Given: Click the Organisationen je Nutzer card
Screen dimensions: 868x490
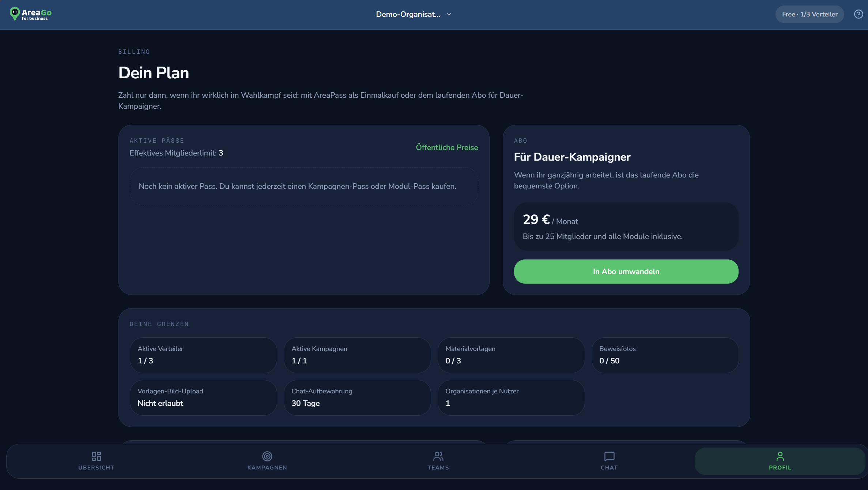Looking at the screenshot, I should click(x=511, y=397).
